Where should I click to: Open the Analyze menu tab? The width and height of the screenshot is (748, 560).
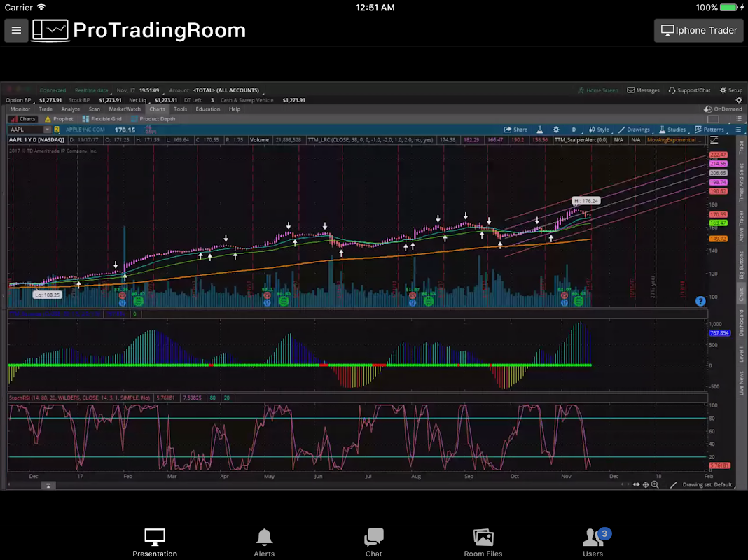(71, 109)
